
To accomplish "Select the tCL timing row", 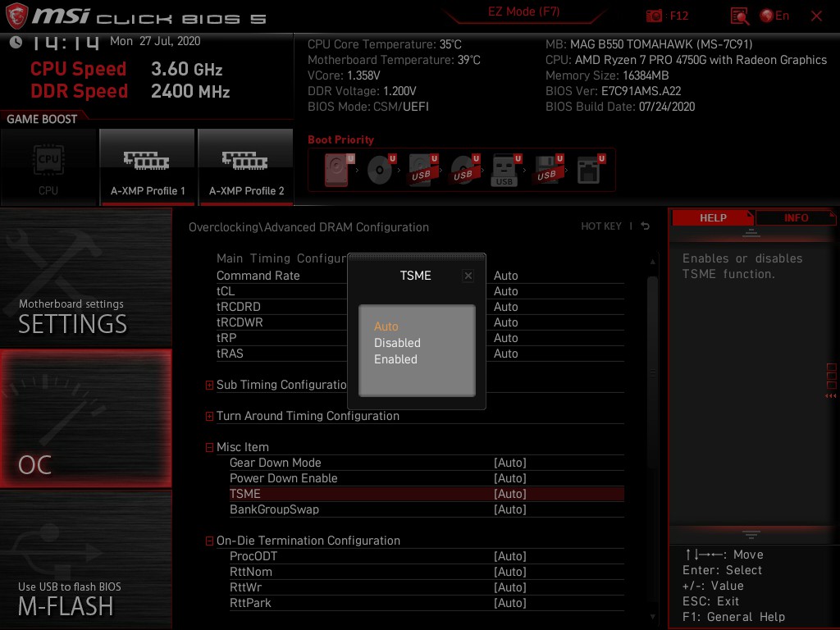I will point(420,291).
